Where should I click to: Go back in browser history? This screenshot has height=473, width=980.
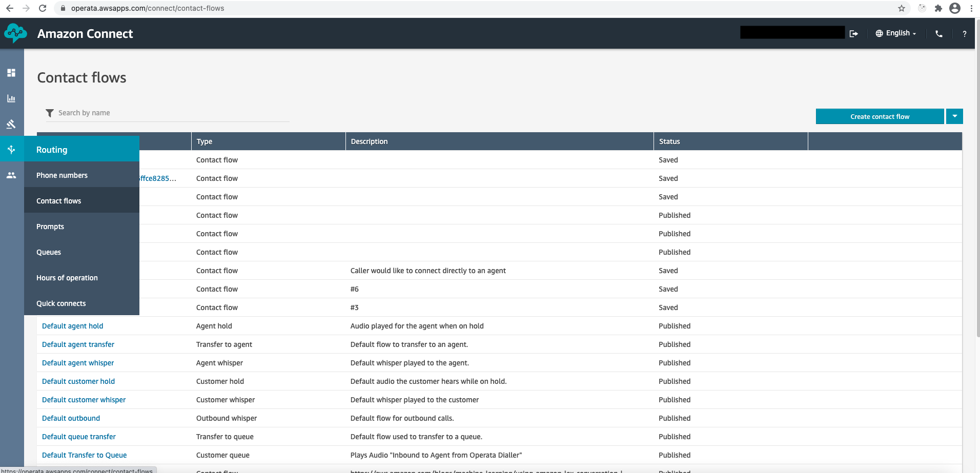pyautogui.click(x=10, y=8)
